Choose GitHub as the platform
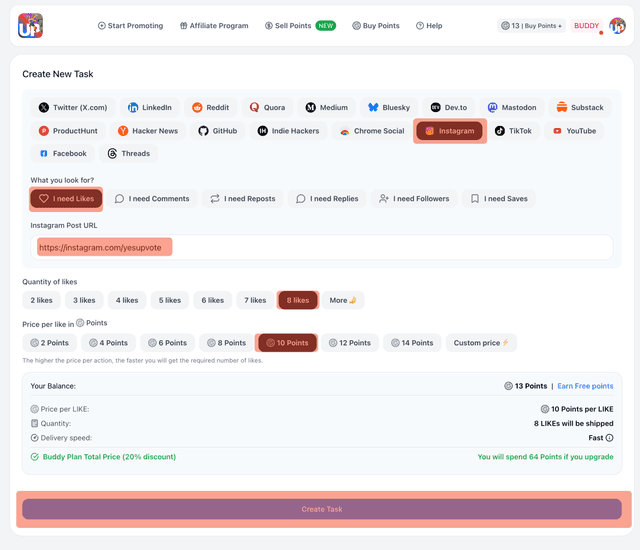 pos(217,131)
